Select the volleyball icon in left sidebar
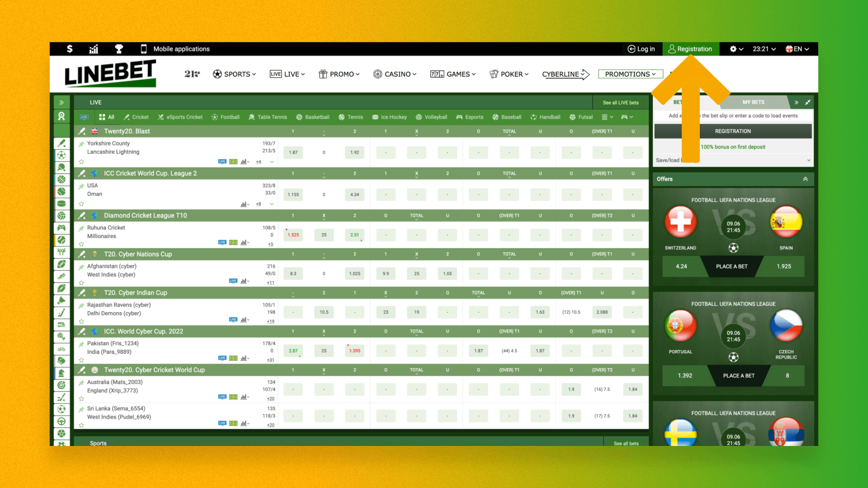The image size is (868, 488). (61, 216)
